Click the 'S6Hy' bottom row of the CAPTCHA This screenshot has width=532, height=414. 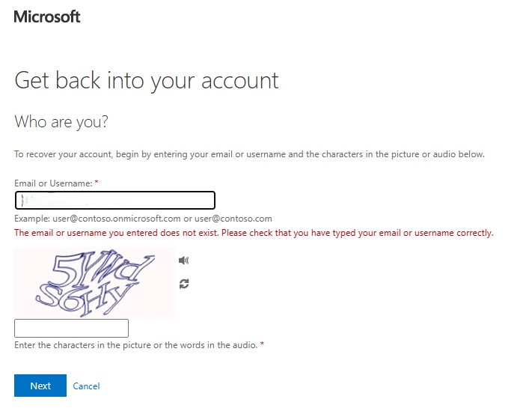[85, 299]
